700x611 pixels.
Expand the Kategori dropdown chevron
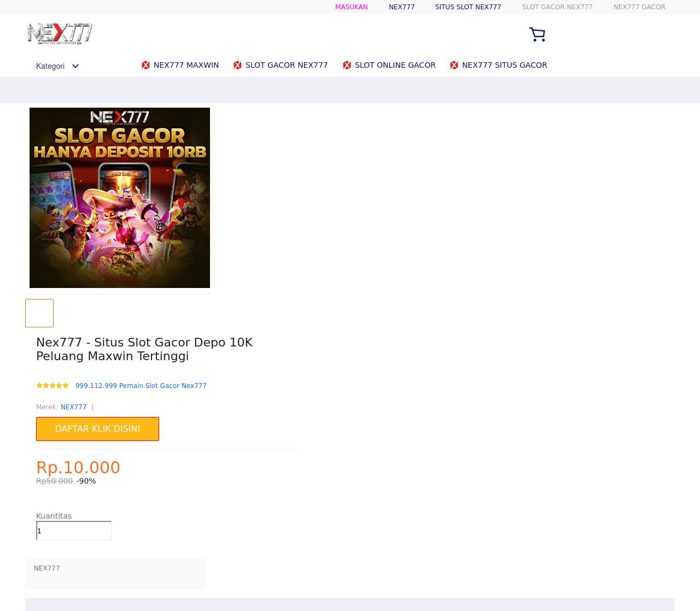(75, 66)
